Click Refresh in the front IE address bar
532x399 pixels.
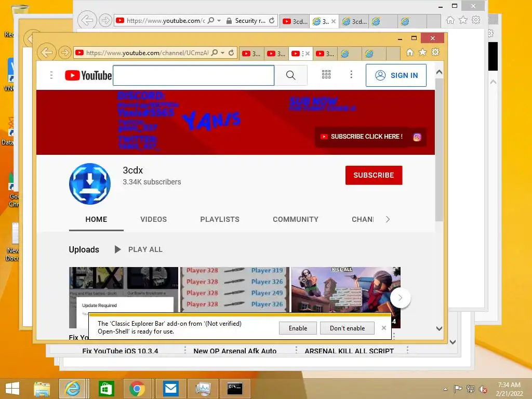[x=231, y=52]
